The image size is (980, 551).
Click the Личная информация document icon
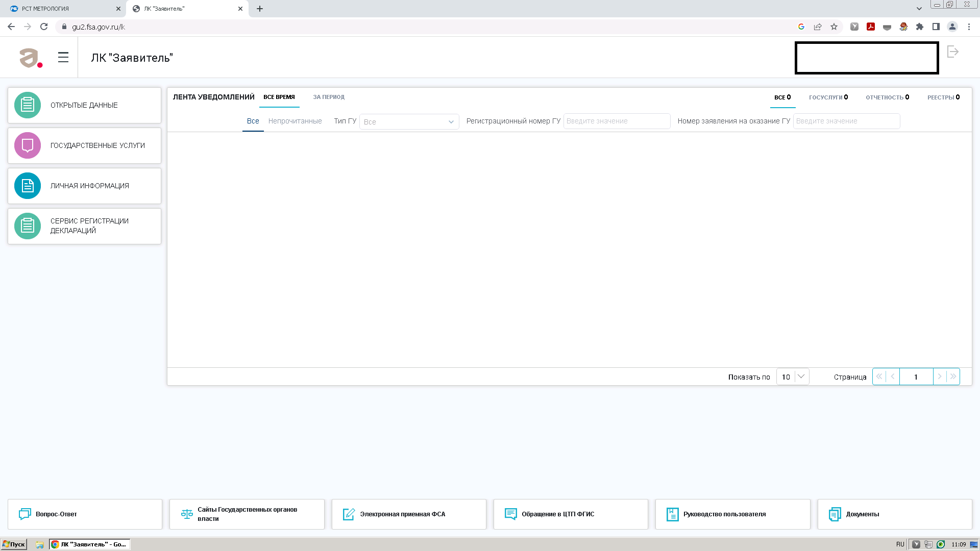[28, 186]
